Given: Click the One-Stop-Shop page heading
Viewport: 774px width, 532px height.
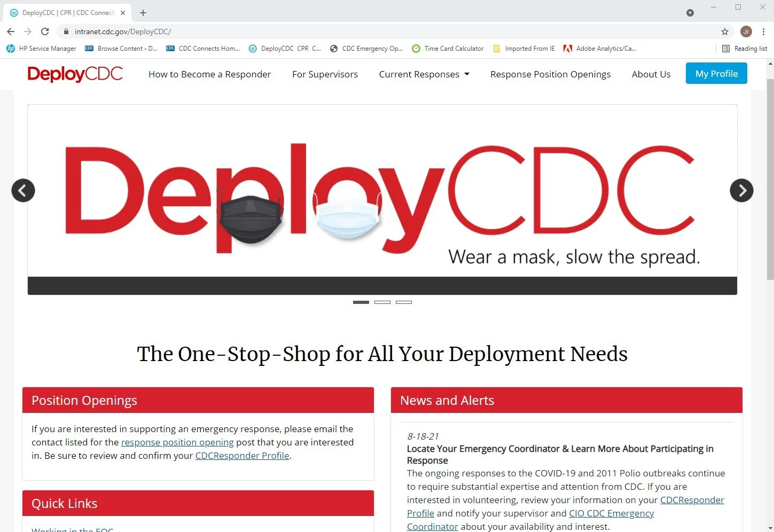Looking at the screenshot, I should tap(382, 354).
